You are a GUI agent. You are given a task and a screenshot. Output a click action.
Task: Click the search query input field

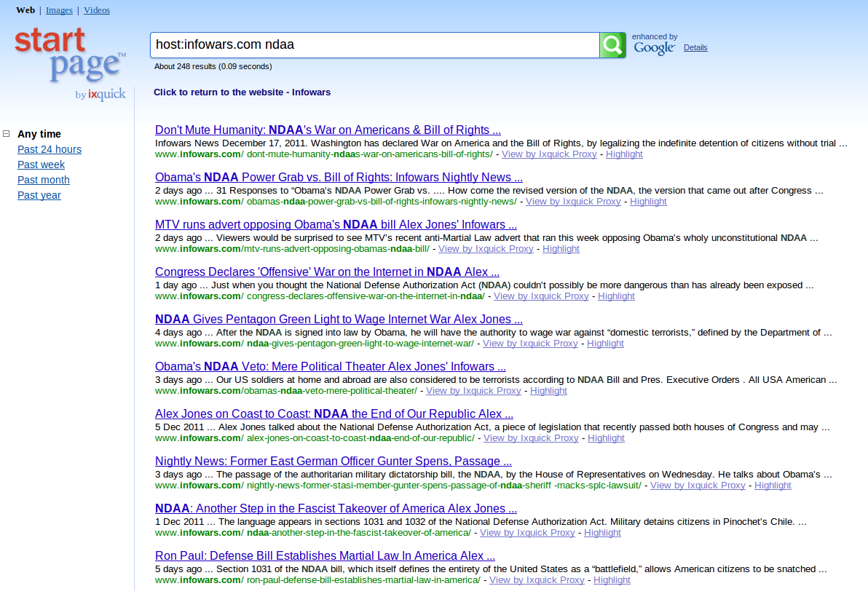[x=374, y=45]
